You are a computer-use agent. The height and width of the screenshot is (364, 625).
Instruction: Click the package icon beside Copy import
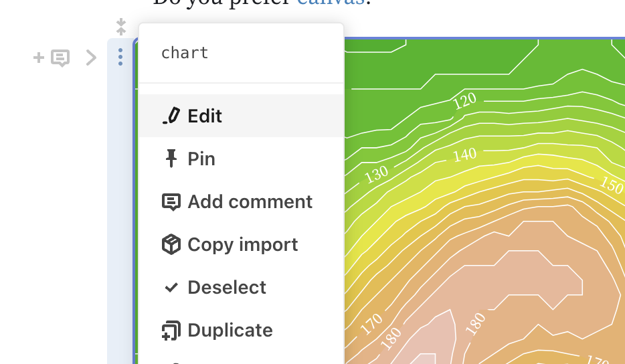click(x=171, y=244)
